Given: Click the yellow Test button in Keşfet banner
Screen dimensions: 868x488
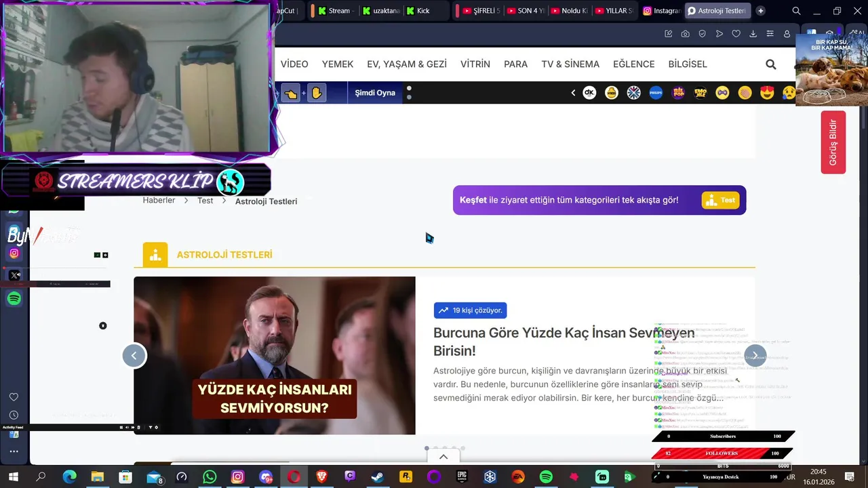Looking at the screenshot, I should [x=720, y=200].
